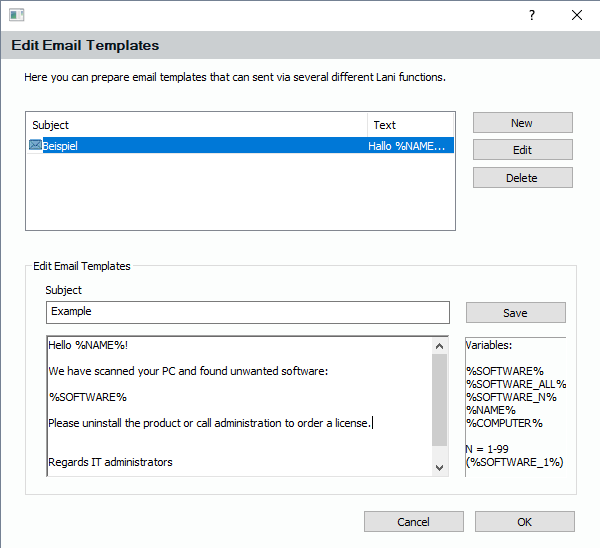Click the envelope icon beside Beispiel

[35, 146]
